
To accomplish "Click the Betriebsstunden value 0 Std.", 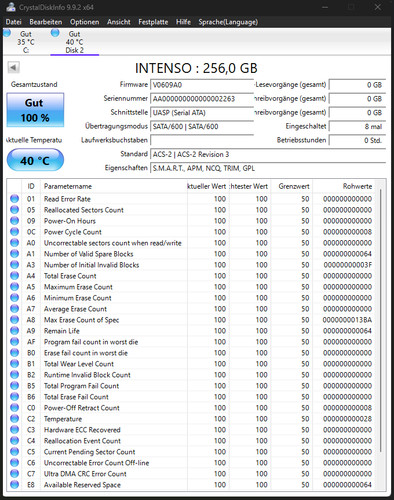I will [357, 140].
